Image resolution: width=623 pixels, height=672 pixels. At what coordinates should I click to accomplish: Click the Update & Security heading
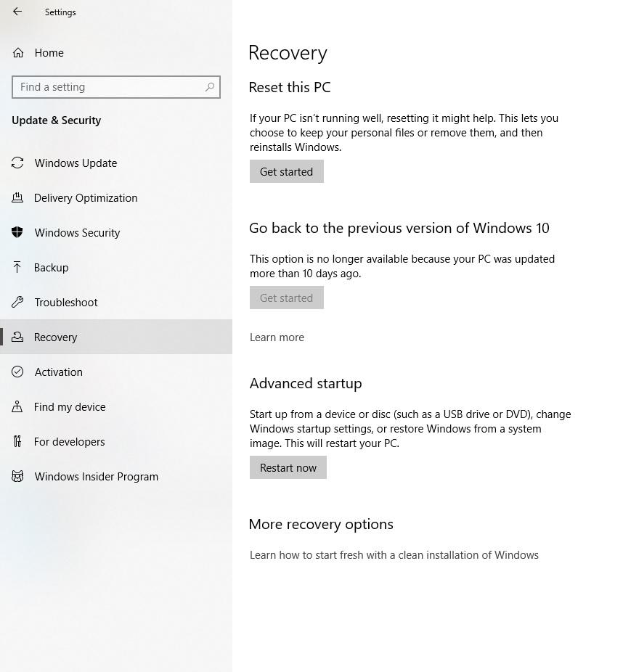(57, 120)
